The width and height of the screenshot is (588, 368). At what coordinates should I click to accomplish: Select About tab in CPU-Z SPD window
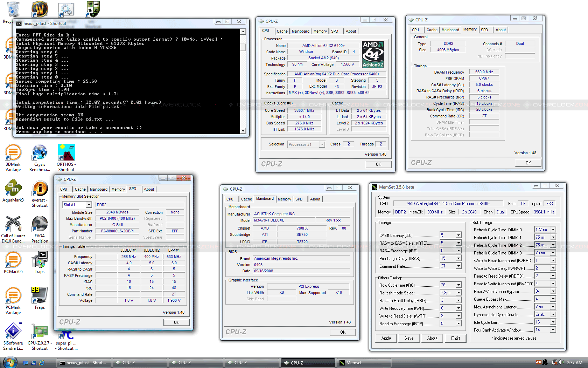click(149, 189)
